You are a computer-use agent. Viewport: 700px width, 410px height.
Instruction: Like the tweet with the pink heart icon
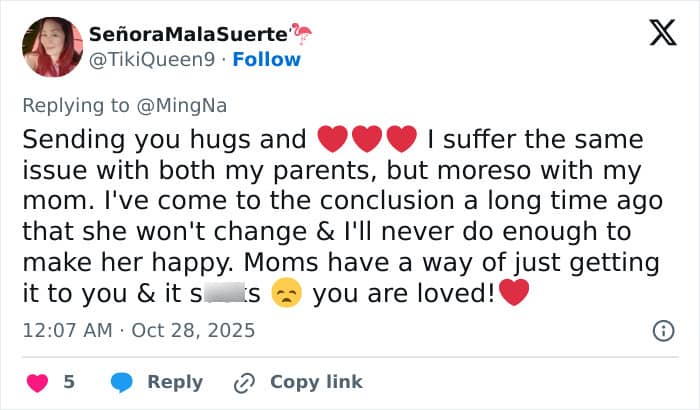tap(36, 382)
